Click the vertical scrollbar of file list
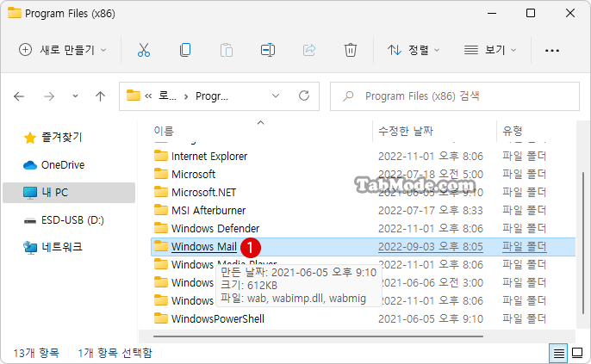Image resolution: width=591 pixels, height=364 pixels. point(583,243)
